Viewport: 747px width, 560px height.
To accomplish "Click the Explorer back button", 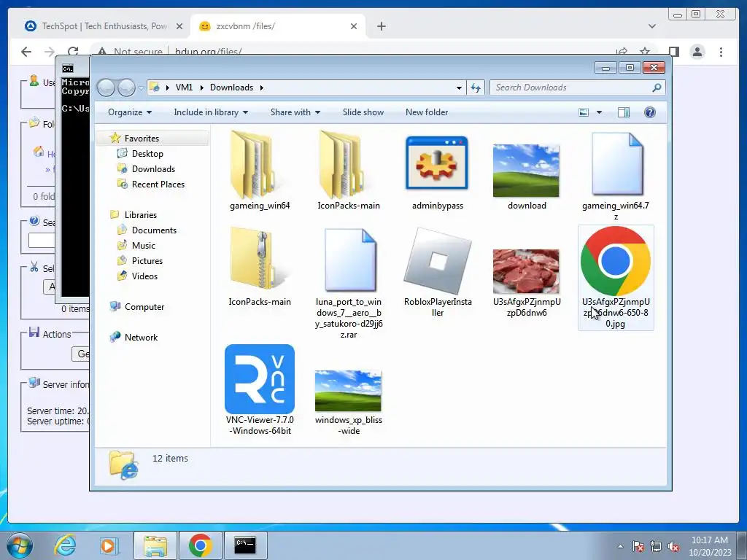I will [x=106, y=87].
